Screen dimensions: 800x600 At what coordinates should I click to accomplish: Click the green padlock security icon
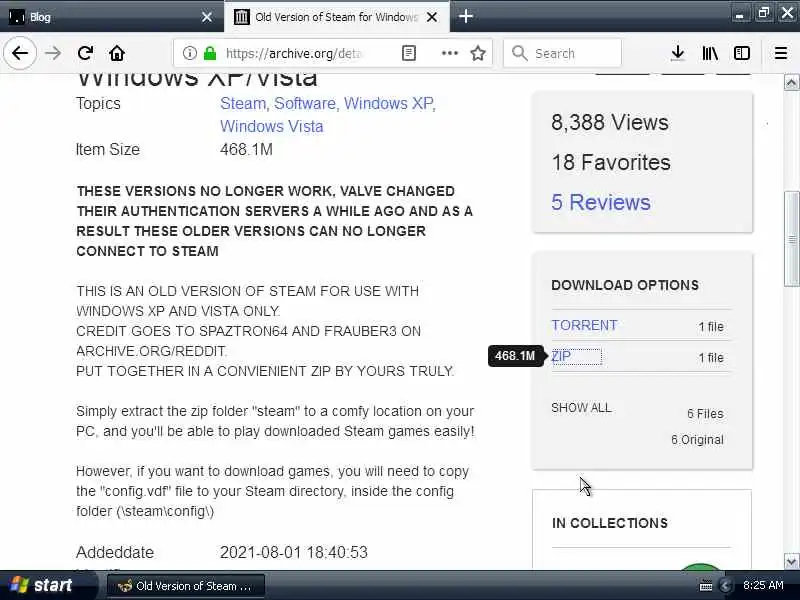[210, 53]
